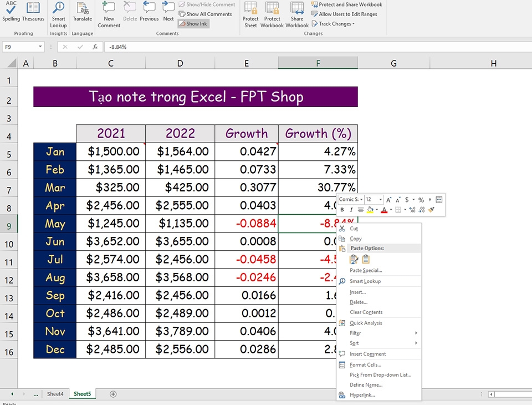
Task: Add a New Comment from ribbon
Action: (109, 14)
